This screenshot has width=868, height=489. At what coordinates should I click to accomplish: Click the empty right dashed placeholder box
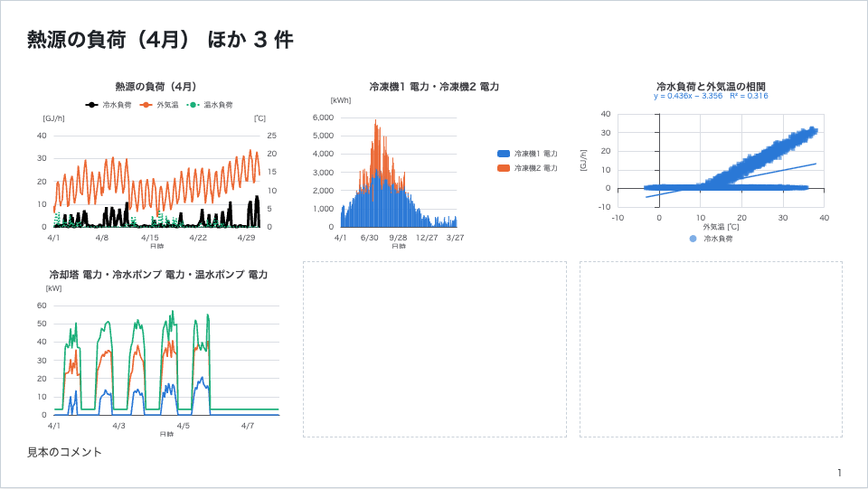pos(711,349)
